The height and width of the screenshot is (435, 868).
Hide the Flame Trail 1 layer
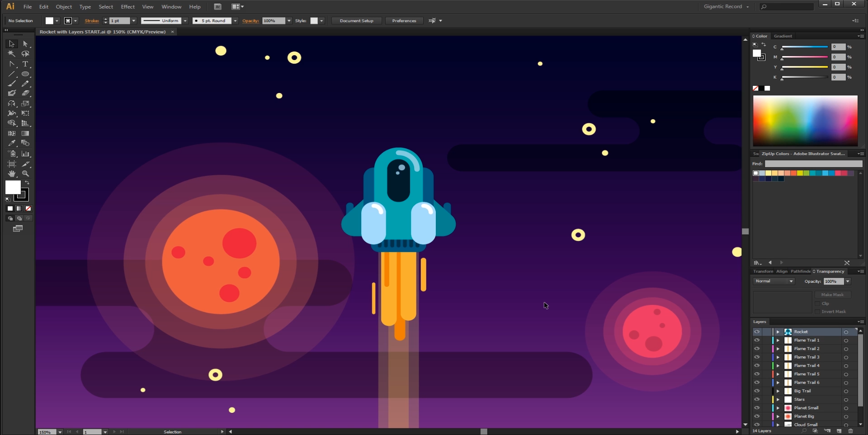757,340
